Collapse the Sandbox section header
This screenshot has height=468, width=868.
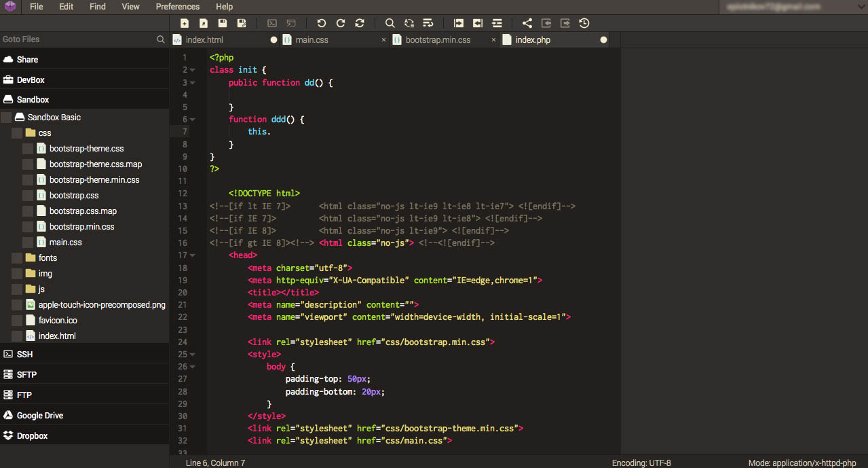click(84, 99)
